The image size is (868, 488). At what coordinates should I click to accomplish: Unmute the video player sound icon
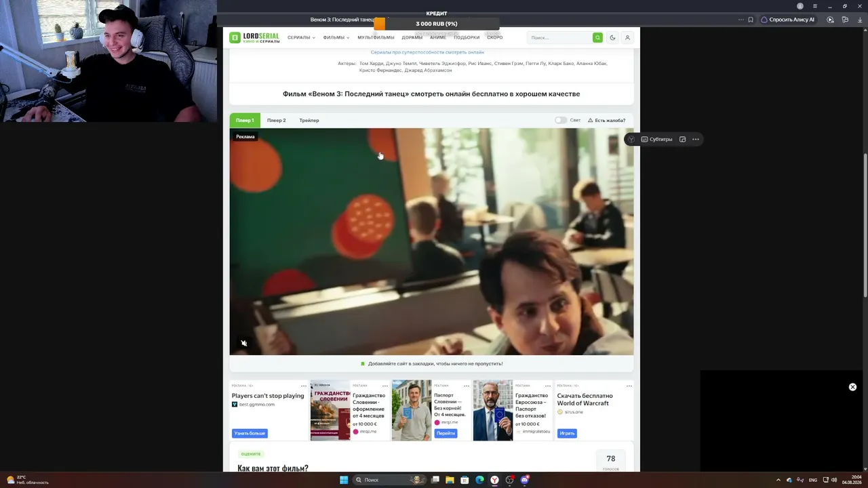click(244, 343)
